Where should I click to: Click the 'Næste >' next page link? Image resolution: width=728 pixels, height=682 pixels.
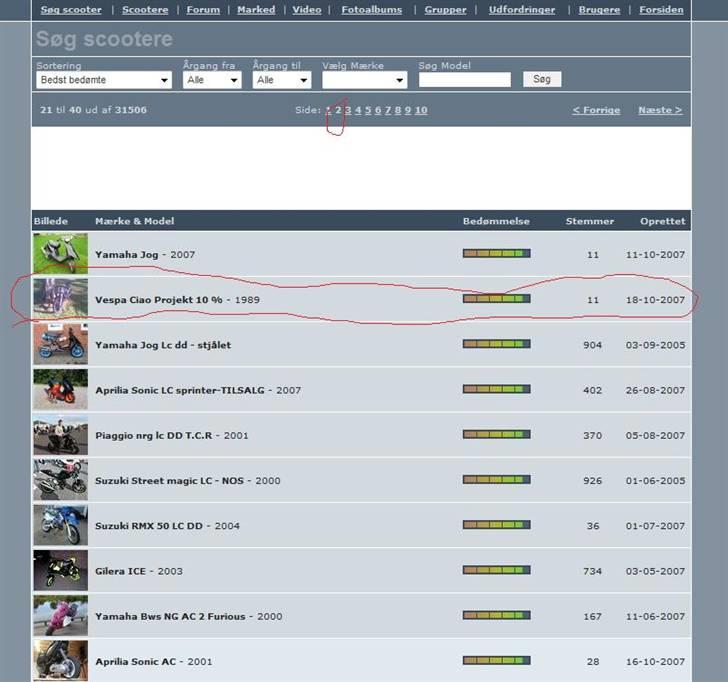(x=660, y=110)
